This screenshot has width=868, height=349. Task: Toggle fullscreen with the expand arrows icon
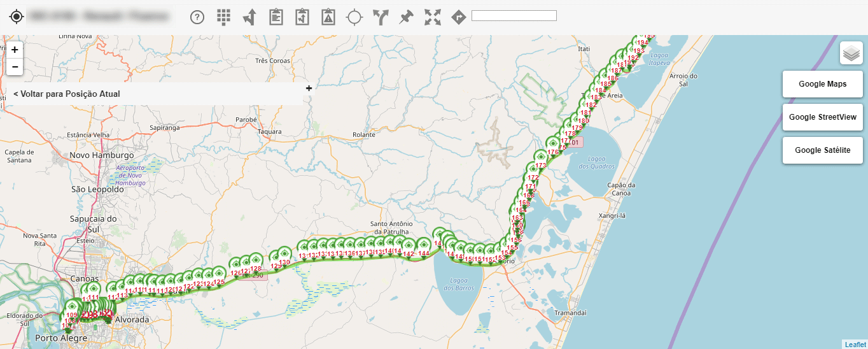pos(433,17)
